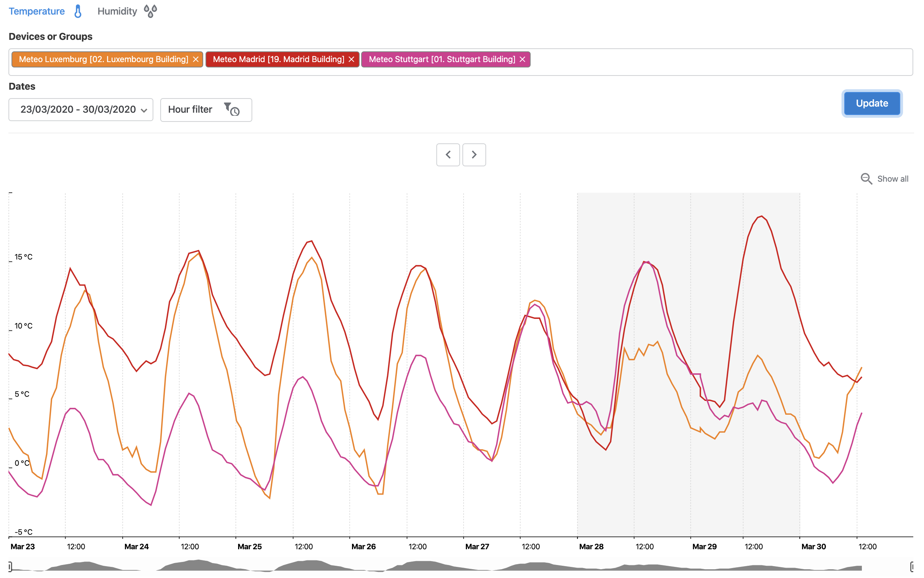Click the Mar 28 timeline label
924x578 pixels.
coord(591,547)
